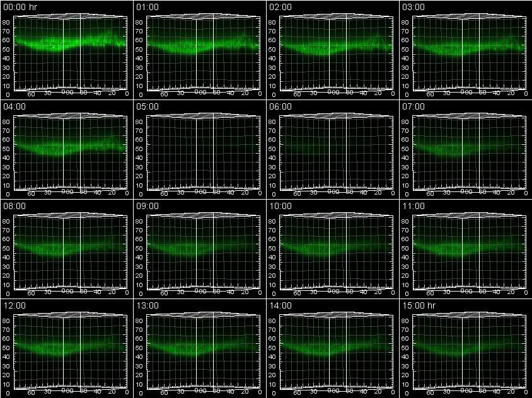Screen dimensions: 532x398
Task: Click the 80 y-axis tick in 00:00 panel
Action: coord(6,22)
